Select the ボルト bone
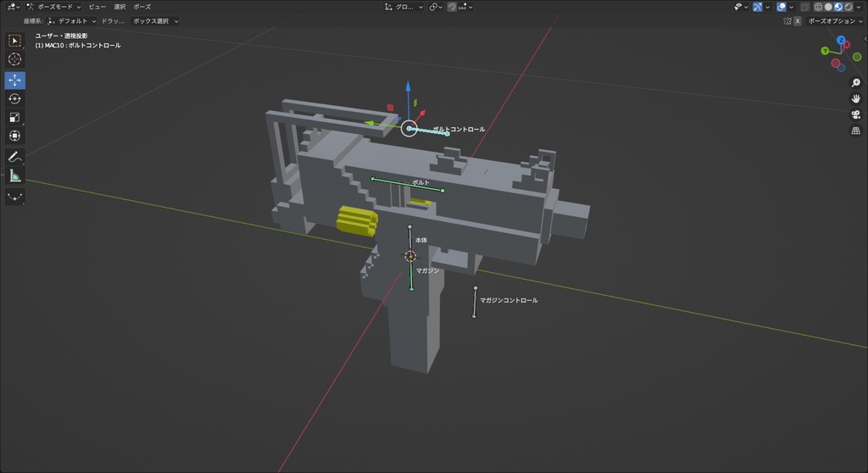Image resolution: width=868 pixels, height=473 pixels. (x=408, y=185)
